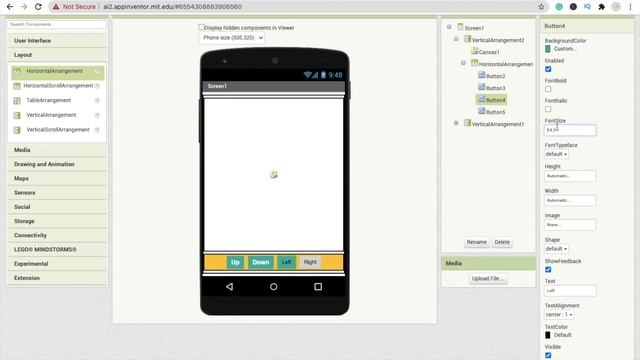Open the browser extensions puzzle icon
Image resolution: width=640 pixels, height=360 pixels.
tap(601, 7)
